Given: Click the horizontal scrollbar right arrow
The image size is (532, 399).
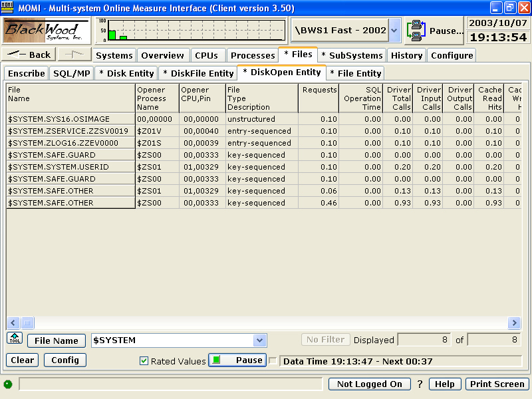Looking at the screenshot, I should [514, 323].
